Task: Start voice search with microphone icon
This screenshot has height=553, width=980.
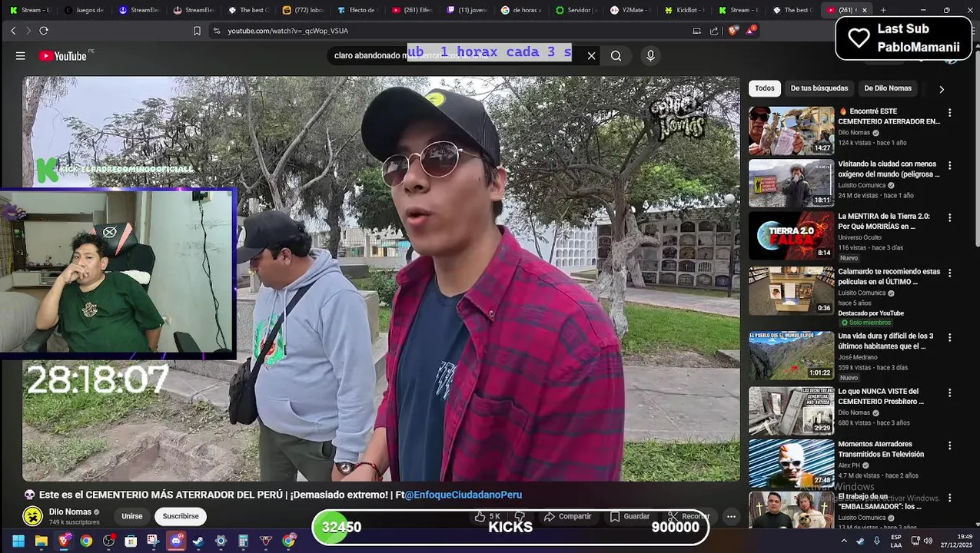Action: 650,55
